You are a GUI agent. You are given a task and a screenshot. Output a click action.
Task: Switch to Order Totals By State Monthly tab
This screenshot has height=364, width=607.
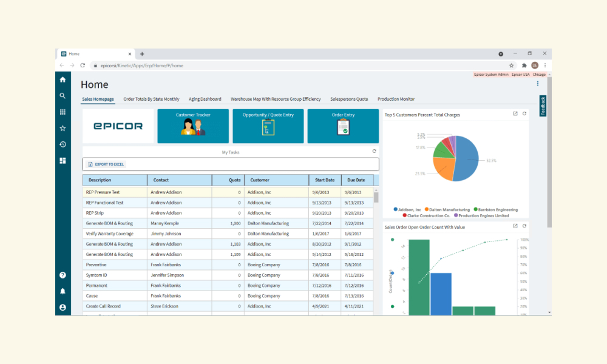point(151,99)
